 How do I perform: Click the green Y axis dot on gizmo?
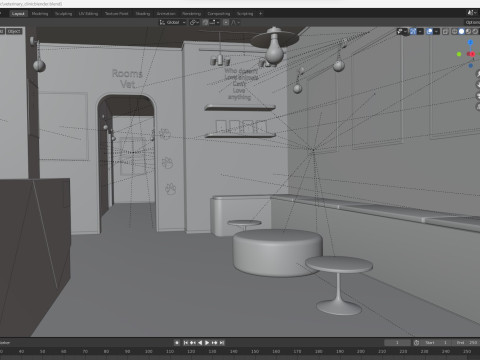point(459,54)
